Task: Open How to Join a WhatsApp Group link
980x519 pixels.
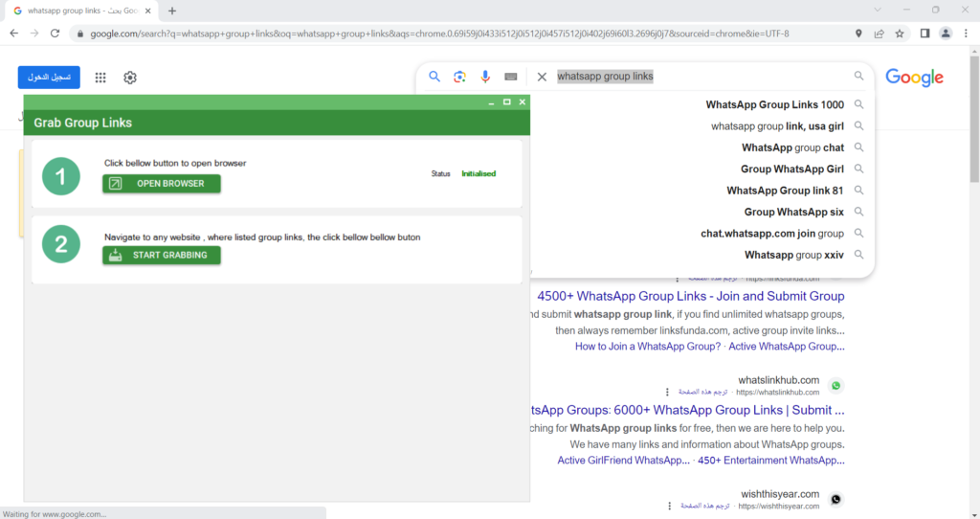Action: click(x=648, y=347)
